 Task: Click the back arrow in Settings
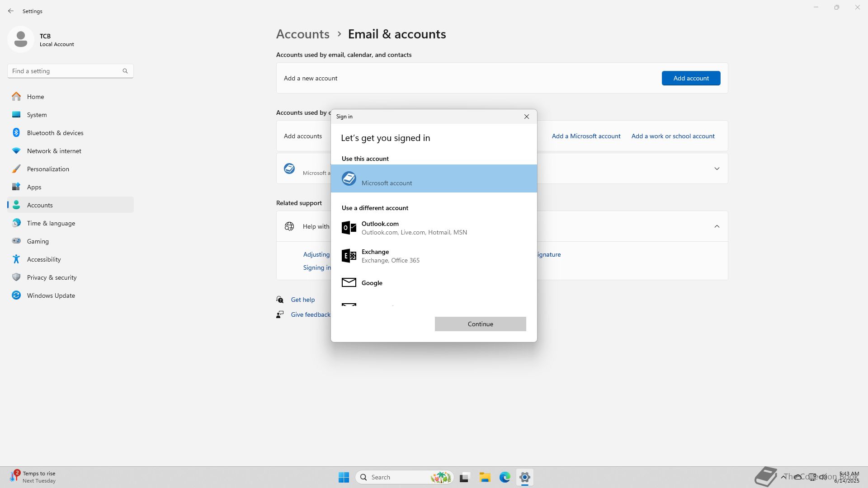[x=11, y=11]
